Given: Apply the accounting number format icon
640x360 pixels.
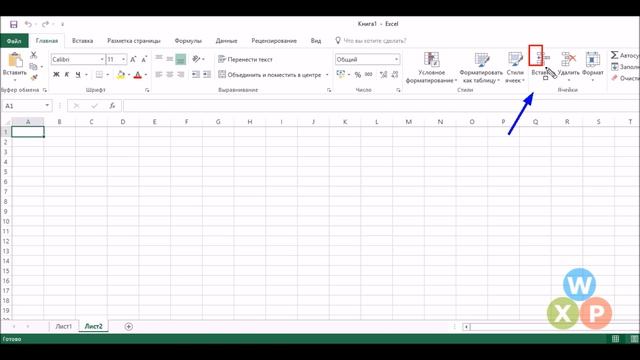Looking at the screenshot, I should (341, 74).
